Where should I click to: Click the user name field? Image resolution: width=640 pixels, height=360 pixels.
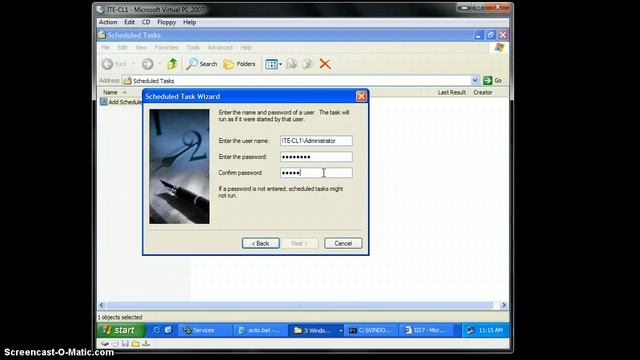click(316, 141)
